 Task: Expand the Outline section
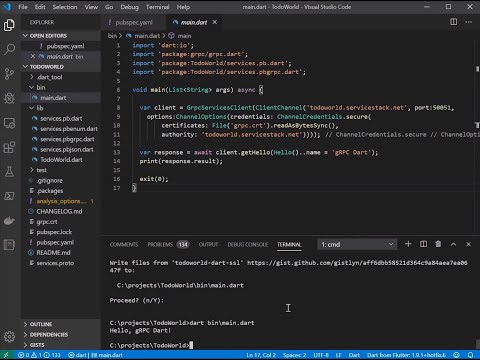[61, 324]
